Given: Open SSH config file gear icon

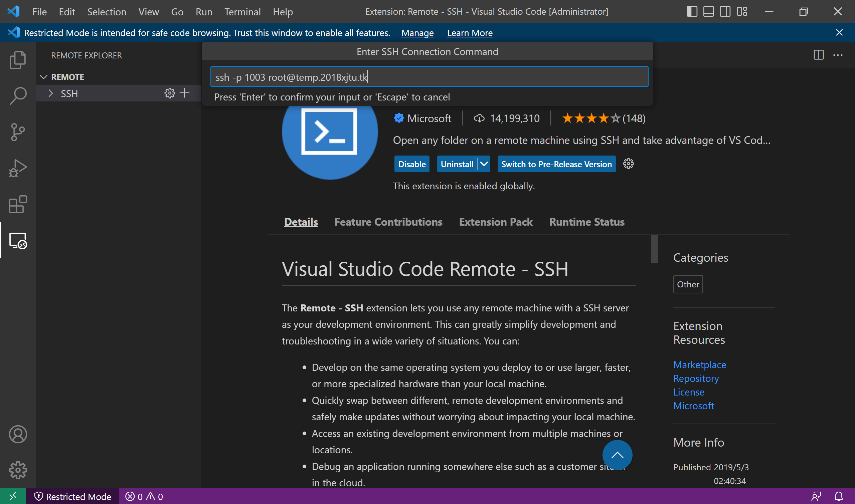Looking at the screenshot, I should [x=170, y=93].
